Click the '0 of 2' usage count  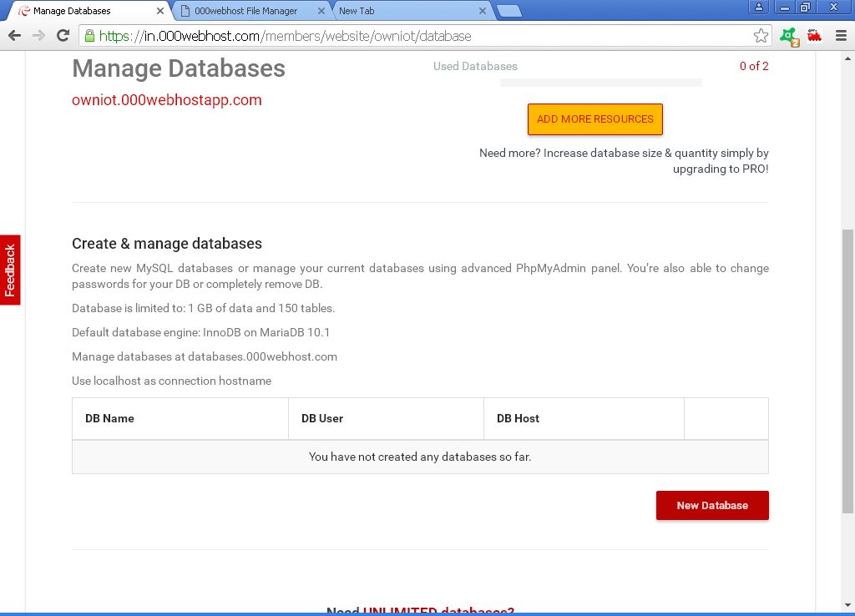754,66
